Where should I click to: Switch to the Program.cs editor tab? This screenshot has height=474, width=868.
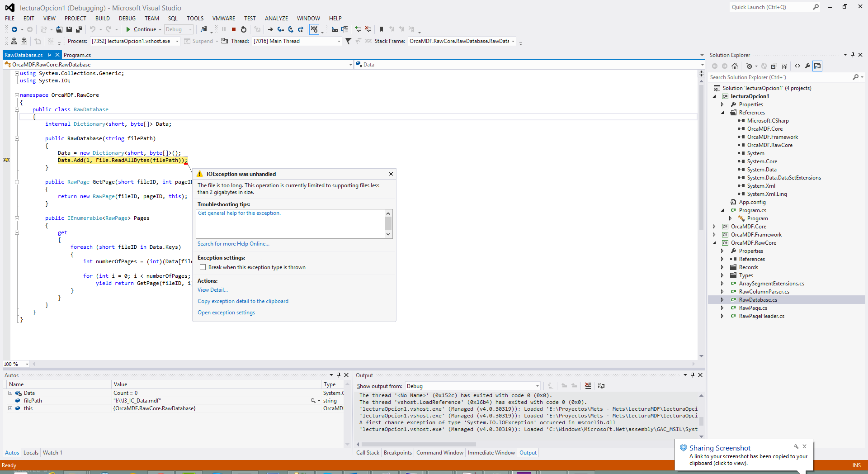pyautogui.click(x=77, y=55)
